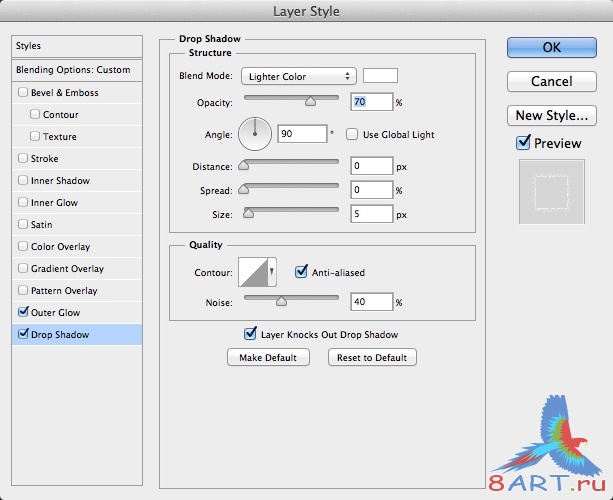The image size is (613, 500).
Task: Enable the Bevel & Emboss checkbox
Action: [x=23, y=93]
